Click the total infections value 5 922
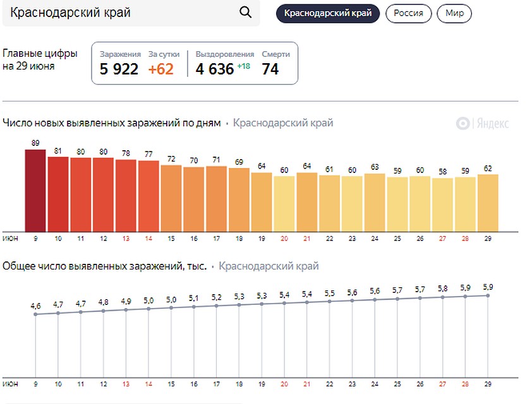The height and width of the screenshot is (404, 532). coord(119,69)
